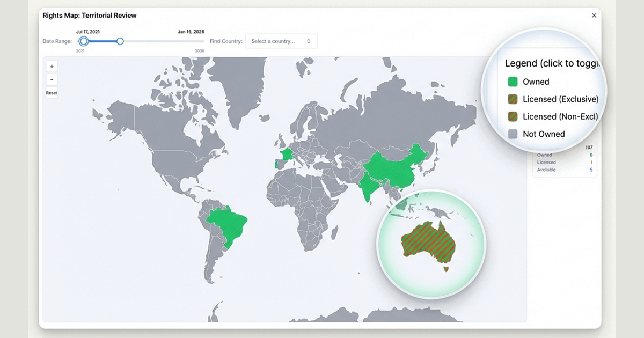Close the Rights Map dialog
Screen dimensions: 644x338
click(594, 16)
